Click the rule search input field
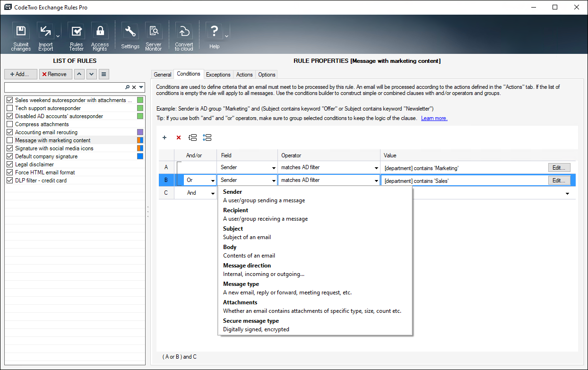 64,87
